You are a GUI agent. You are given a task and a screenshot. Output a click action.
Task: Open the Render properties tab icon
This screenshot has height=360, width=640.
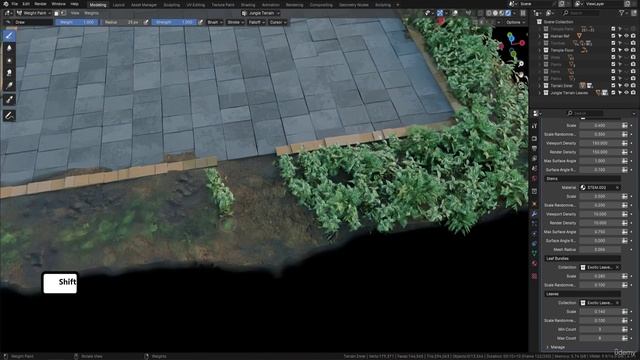[x=534, y=139]
